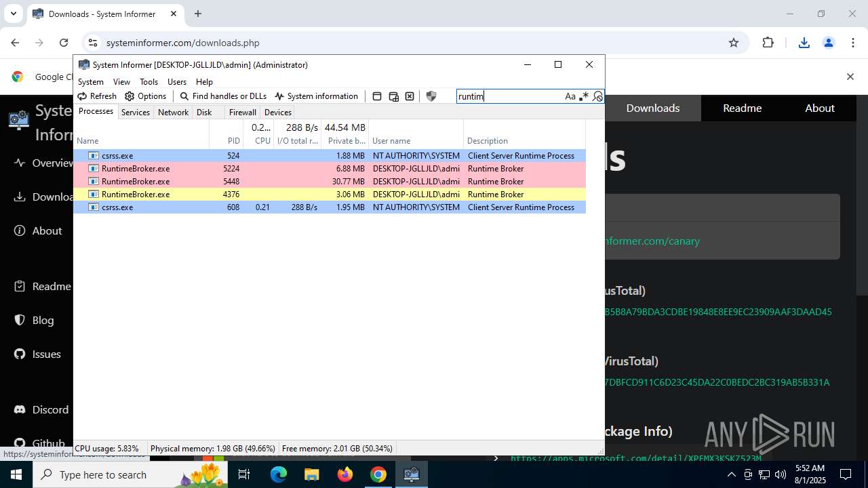Click Chrome back navigation arrow

point(15,43)
